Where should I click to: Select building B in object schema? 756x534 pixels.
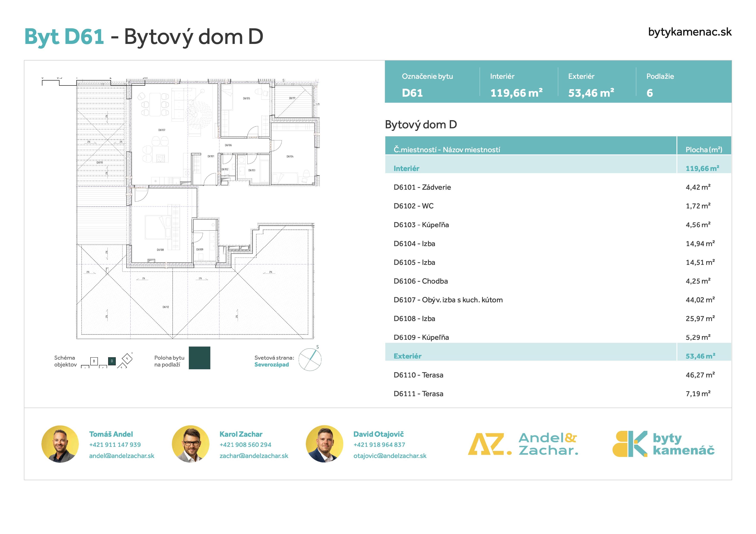coord(94,361)
